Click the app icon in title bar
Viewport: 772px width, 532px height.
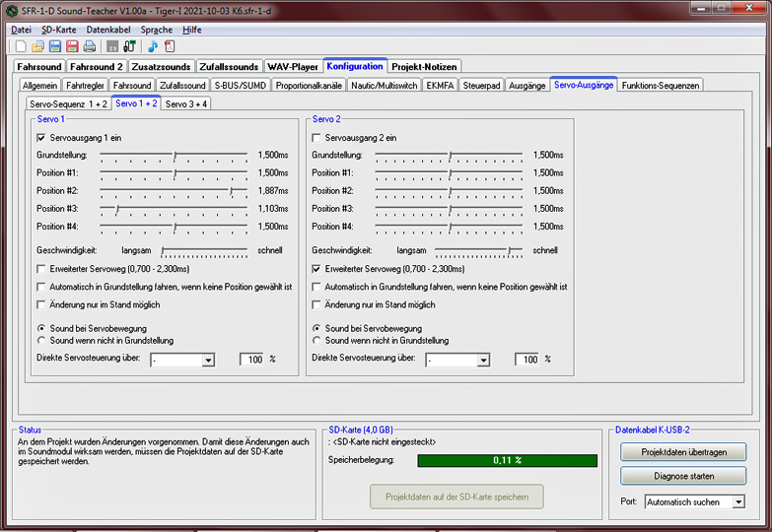pos(12,10)
